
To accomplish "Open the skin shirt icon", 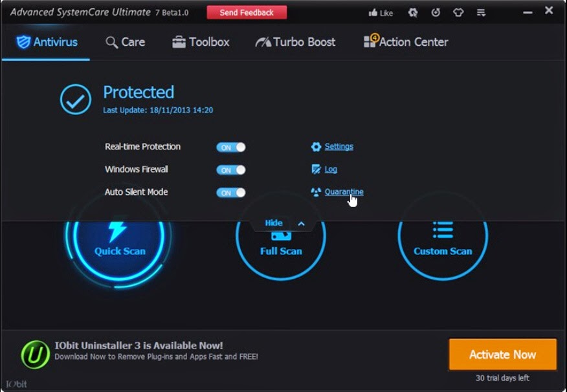I will point(458,13).
